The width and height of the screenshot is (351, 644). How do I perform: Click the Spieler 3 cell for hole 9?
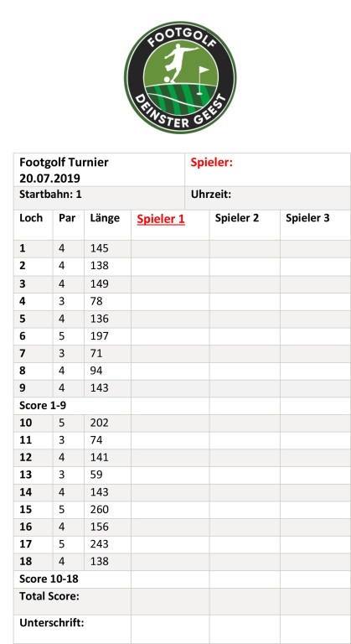(x=315, y=388)
